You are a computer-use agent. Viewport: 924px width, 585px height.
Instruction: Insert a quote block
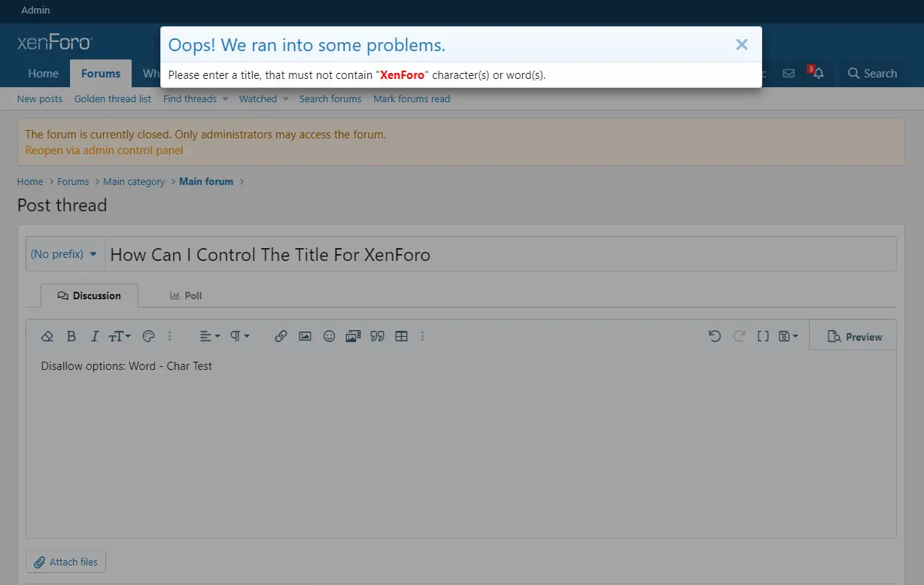[378, 336]
